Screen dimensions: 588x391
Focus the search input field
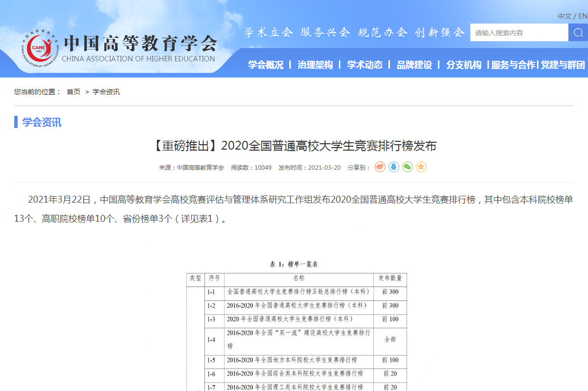pos(519,33)
